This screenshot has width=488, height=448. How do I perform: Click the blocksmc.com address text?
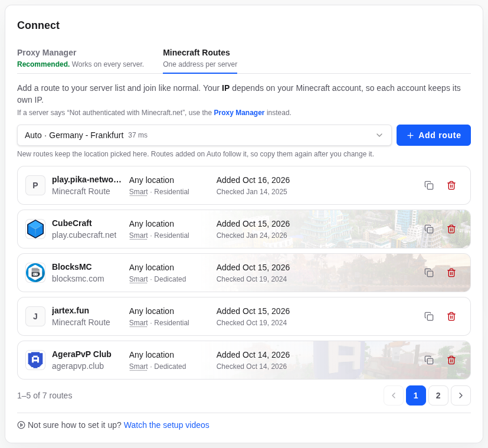coord(78,279)
